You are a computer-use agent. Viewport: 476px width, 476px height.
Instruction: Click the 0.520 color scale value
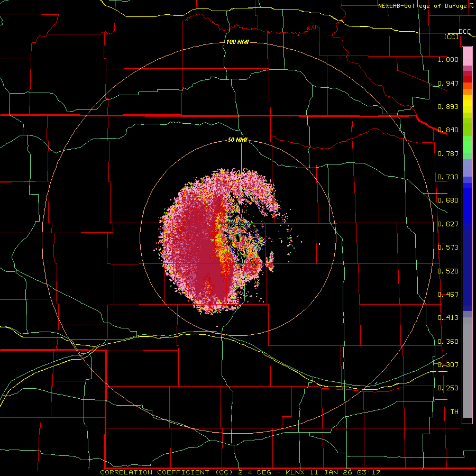tap(448, 271)
